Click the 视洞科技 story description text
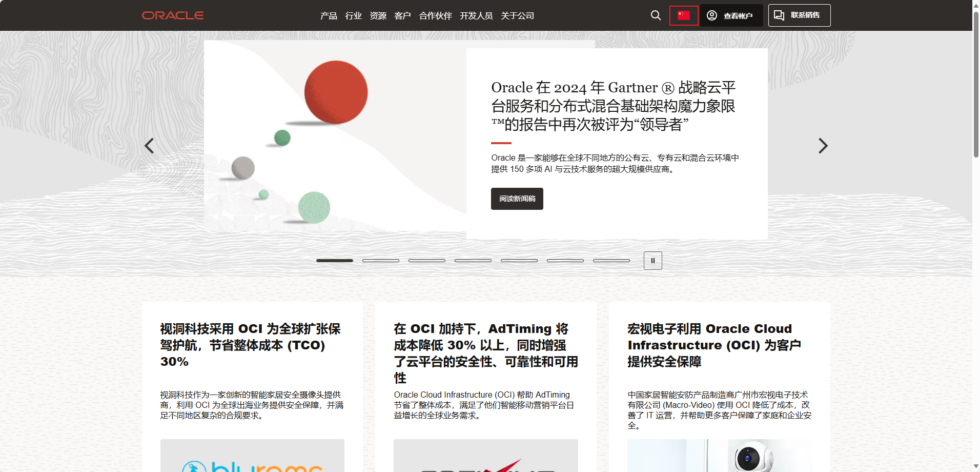 click(x=252, y=405)
